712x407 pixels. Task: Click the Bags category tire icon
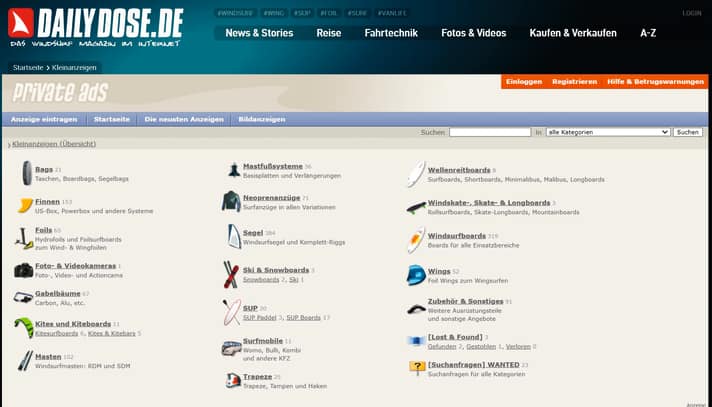pos(23,174)
